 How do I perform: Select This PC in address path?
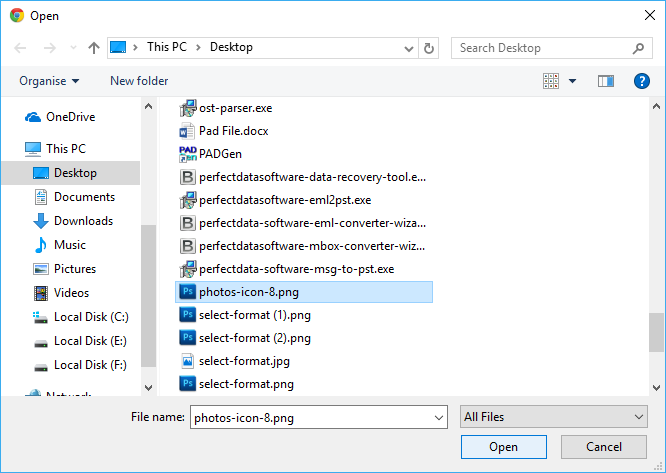click(167, 47)
